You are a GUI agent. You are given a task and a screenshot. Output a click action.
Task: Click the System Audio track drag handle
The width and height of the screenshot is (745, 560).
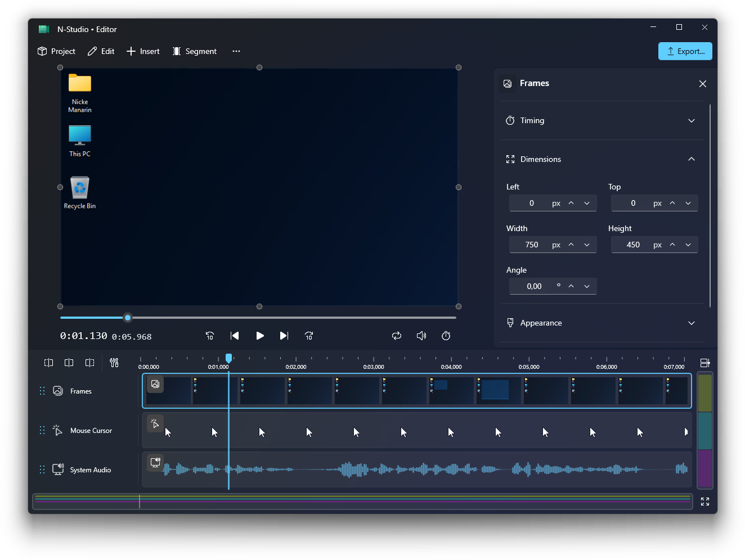tap(42, 469)
